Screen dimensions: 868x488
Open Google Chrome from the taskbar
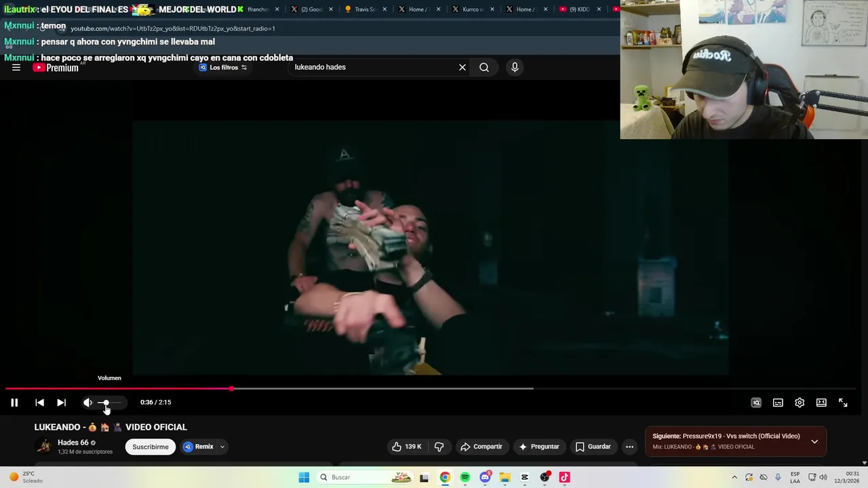tap(445, 477)
